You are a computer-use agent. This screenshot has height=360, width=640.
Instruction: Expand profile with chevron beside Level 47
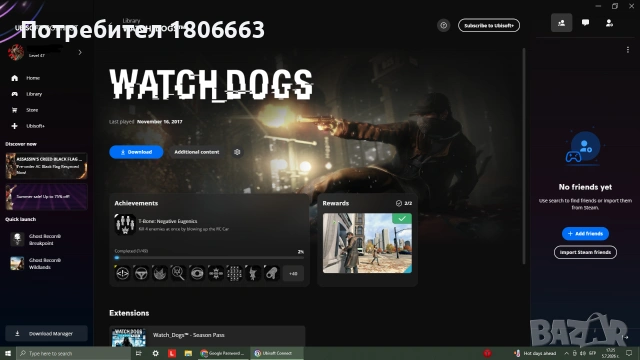[80, 52]
